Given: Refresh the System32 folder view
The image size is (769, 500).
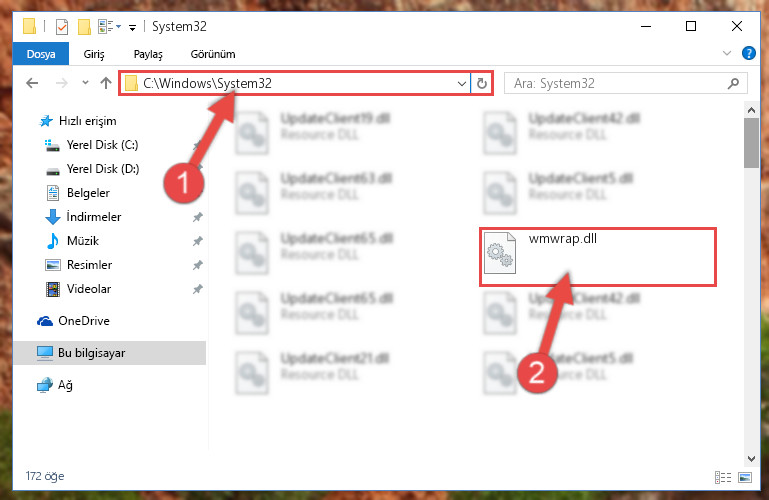Looking at the screenshot, I should point(482,84).
